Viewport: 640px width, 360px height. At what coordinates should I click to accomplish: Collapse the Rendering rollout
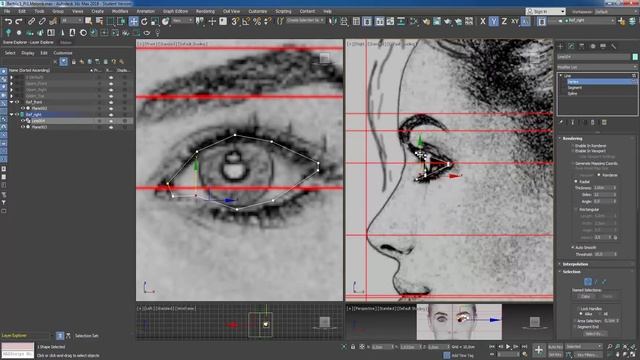[x=572, y=138]
